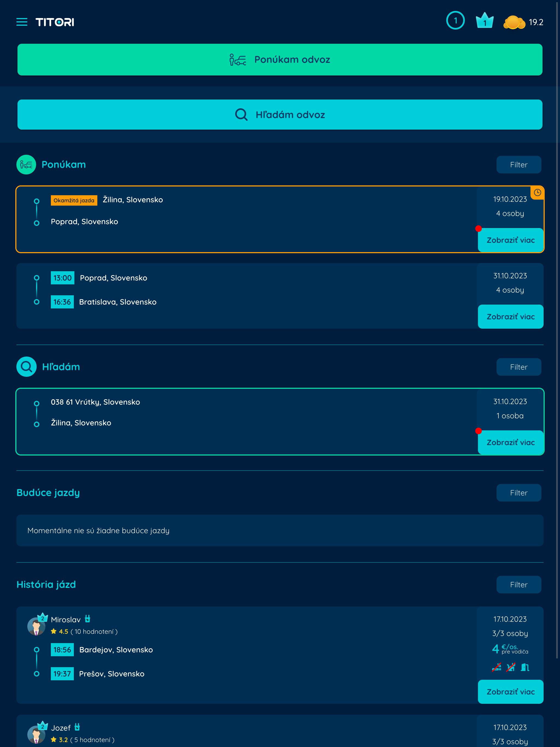560x747 pixels.
Task: Click Miroslav's 4.5 star rating
Action: pos(59,632)
